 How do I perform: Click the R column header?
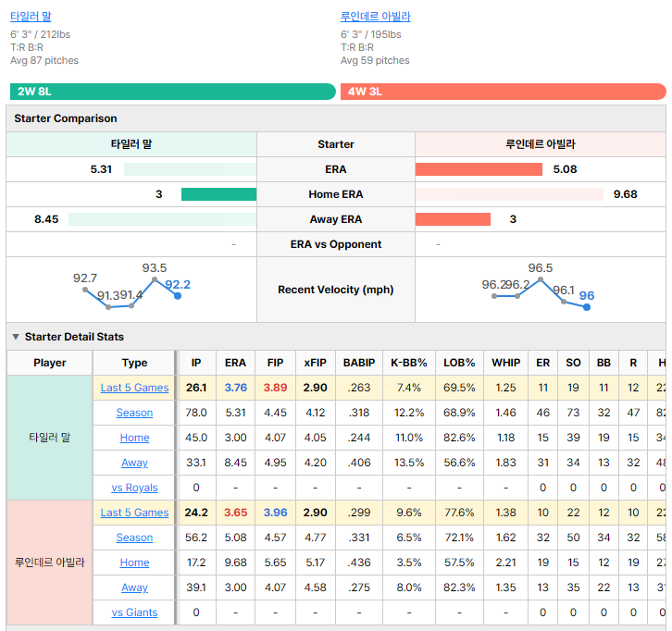633,363
